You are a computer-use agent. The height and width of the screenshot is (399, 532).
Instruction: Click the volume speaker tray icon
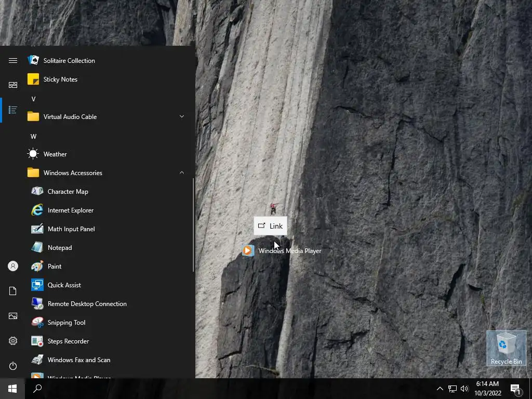click(x=464, y=389)
